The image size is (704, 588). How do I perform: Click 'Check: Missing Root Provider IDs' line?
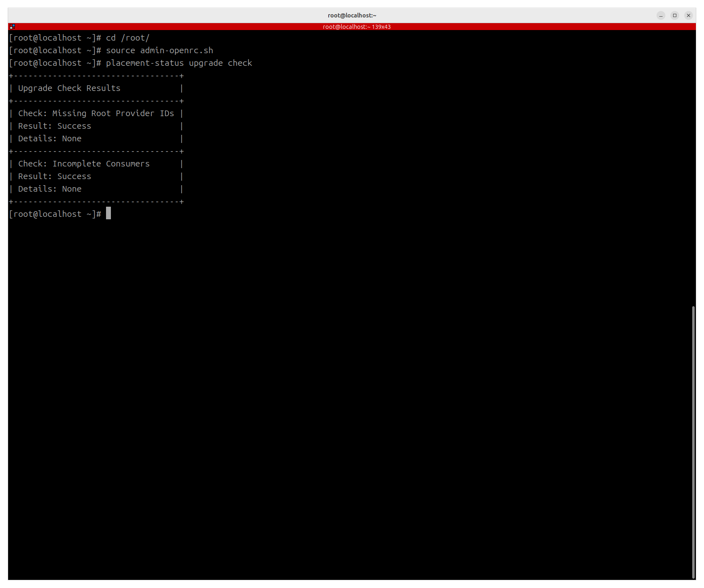point(96,113)
